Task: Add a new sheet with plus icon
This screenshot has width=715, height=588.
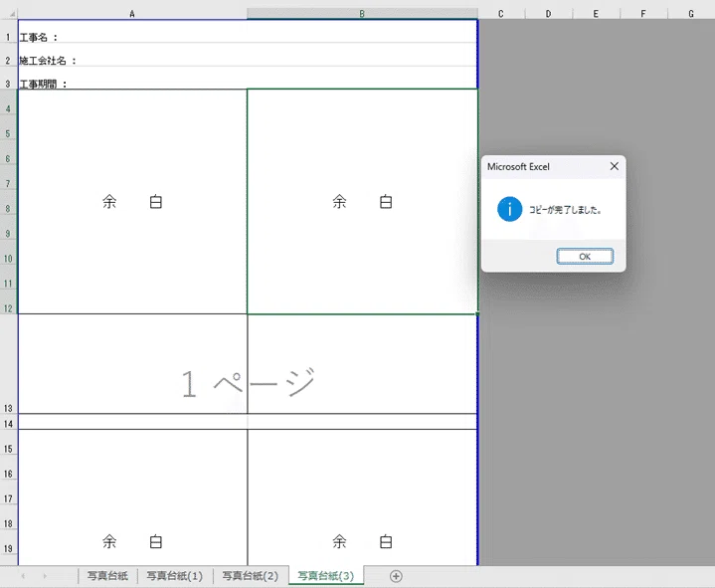Action: tap(396, 576)
